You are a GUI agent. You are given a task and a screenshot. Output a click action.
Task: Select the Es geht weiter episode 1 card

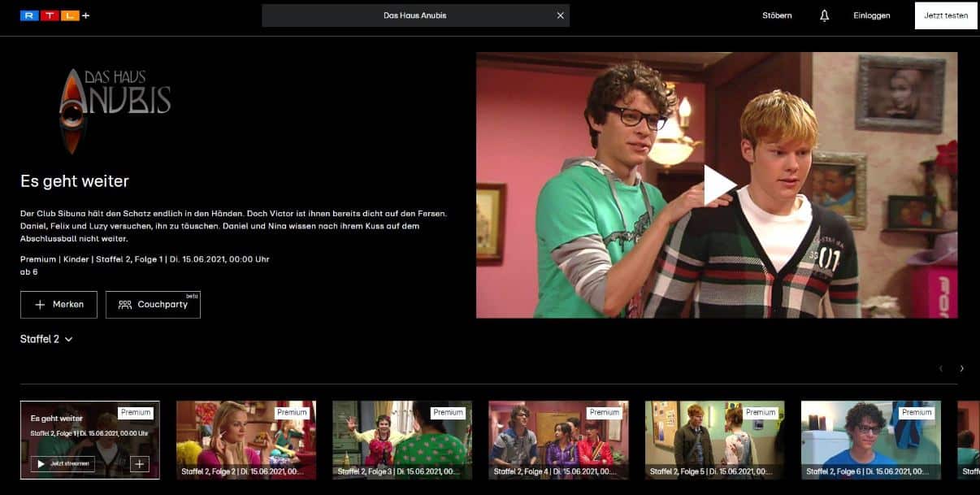pyautogui.click(x=90, y=440)
